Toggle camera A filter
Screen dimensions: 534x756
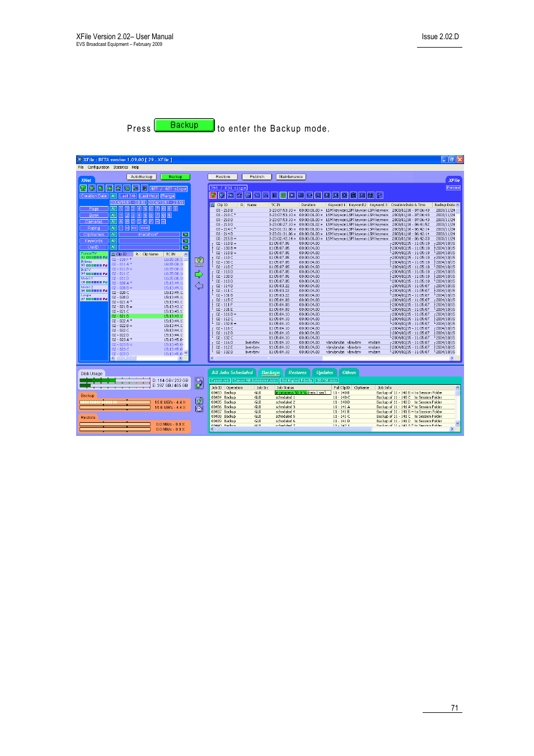(121, 222)
